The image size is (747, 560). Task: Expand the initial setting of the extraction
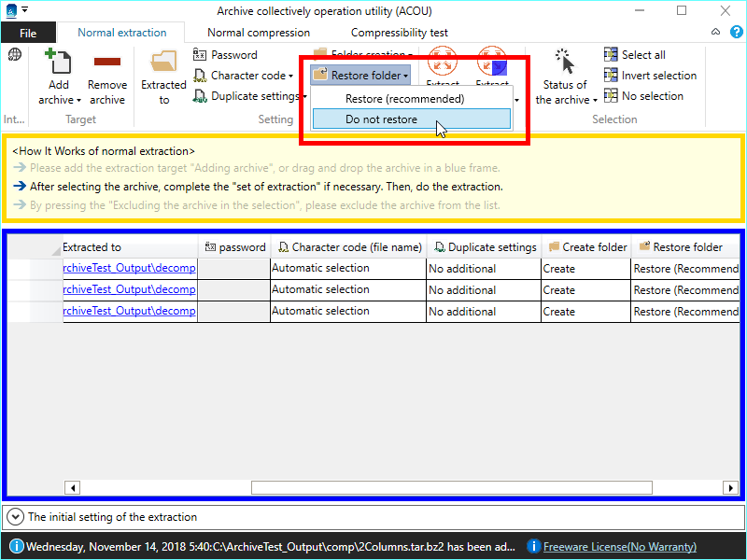[16, 516]
